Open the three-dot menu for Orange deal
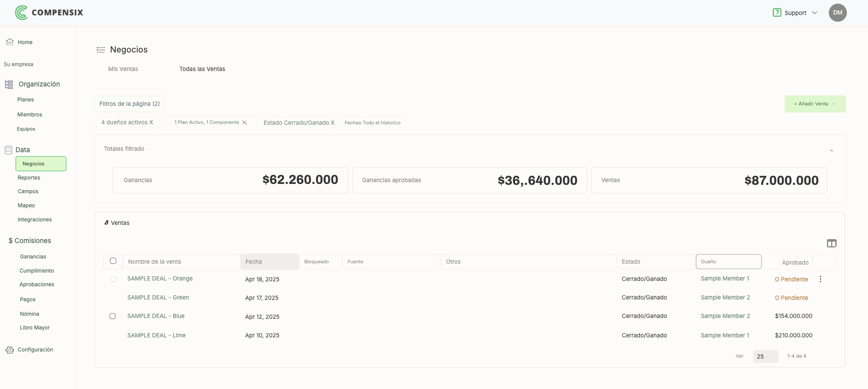 [x=820, y=279]
